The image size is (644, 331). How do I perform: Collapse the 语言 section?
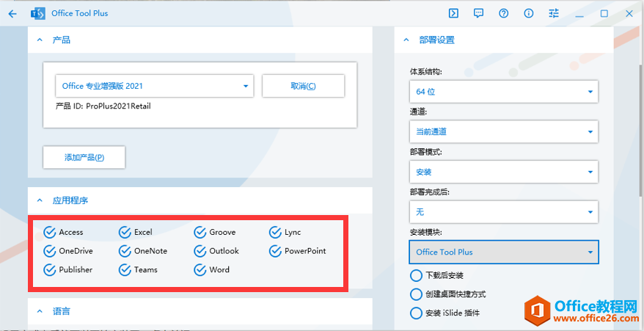[40, 311]
